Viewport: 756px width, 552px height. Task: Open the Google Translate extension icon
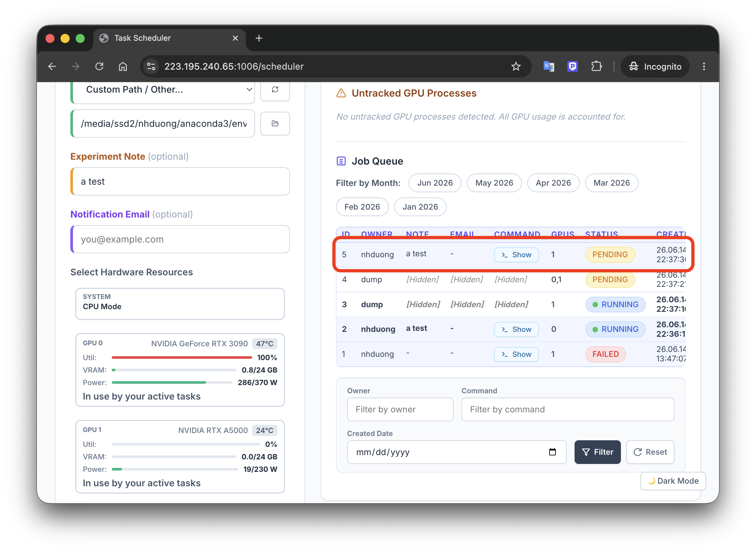[549, 66]
